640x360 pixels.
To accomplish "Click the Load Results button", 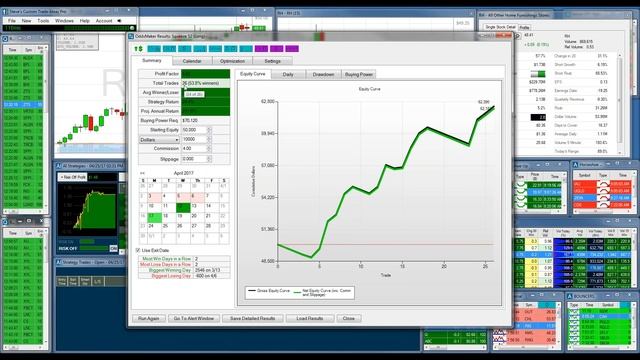I will 310,318.
